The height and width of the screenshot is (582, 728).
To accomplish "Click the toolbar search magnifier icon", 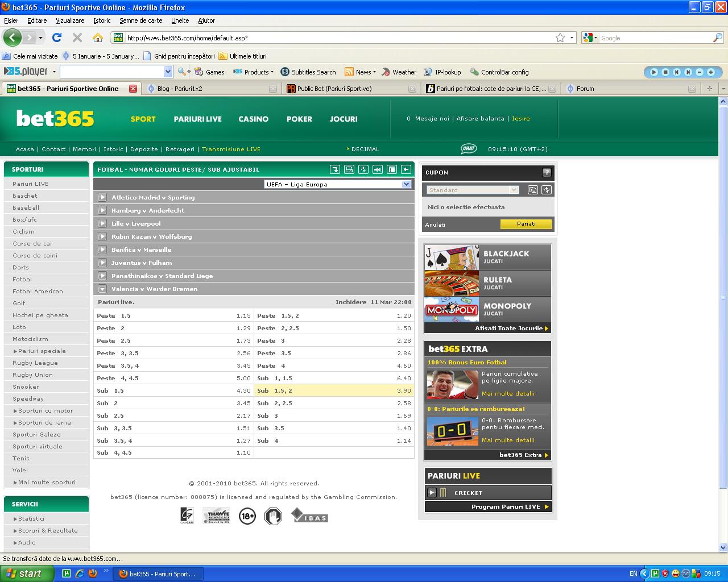I will click(x=182, y=72).
